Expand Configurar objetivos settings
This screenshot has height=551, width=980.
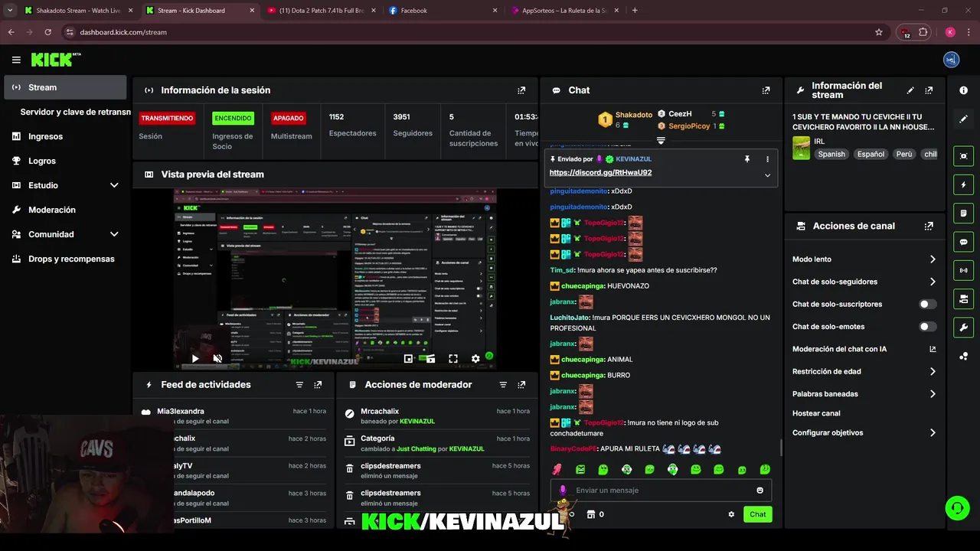(864, 433)
